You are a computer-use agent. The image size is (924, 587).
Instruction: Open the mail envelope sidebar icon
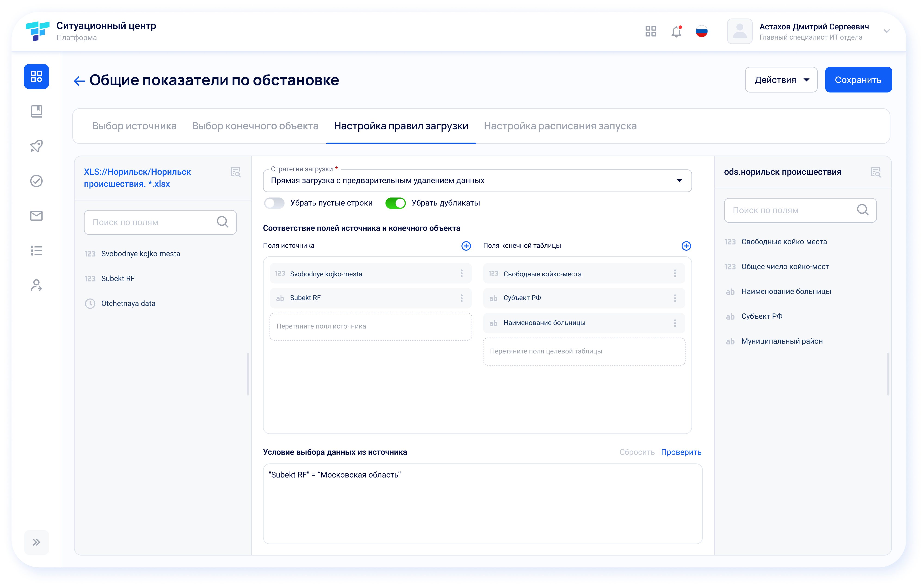point(37,216)
